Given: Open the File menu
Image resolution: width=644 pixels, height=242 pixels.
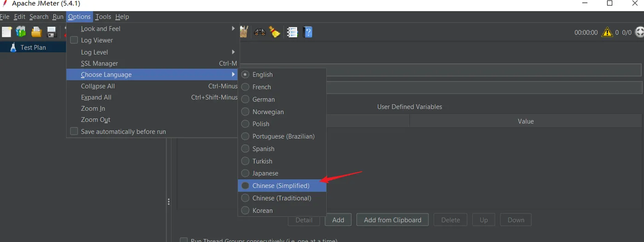Looking at the screenshot, I should pos(5,17).
